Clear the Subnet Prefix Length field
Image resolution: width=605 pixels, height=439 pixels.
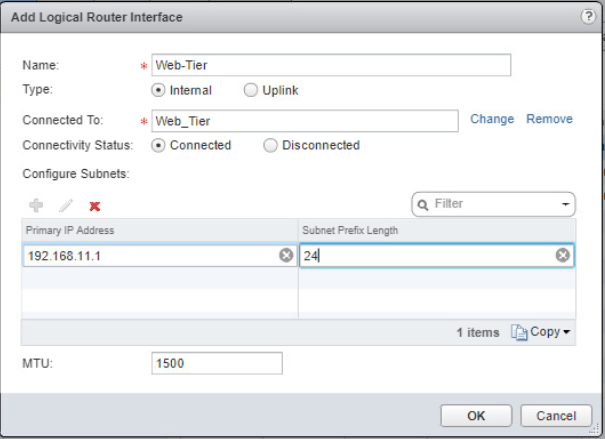563,255
